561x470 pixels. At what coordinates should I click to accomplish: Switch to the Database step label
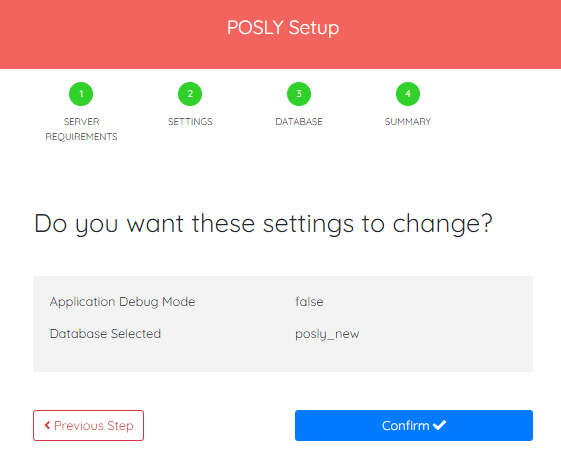(x=299, y=122)
